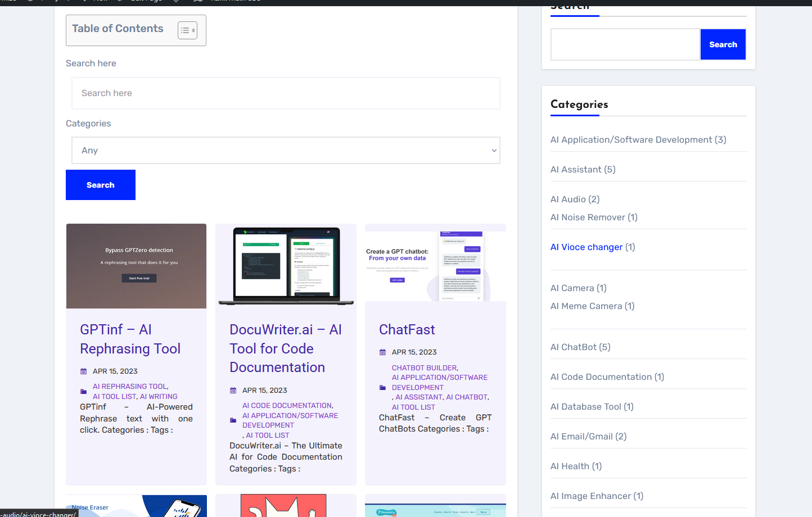Screen dimensions: 812x517
Task: Open the Categories 'Any' dropdown
Action: pyautogui.click(x=286, y=151)
